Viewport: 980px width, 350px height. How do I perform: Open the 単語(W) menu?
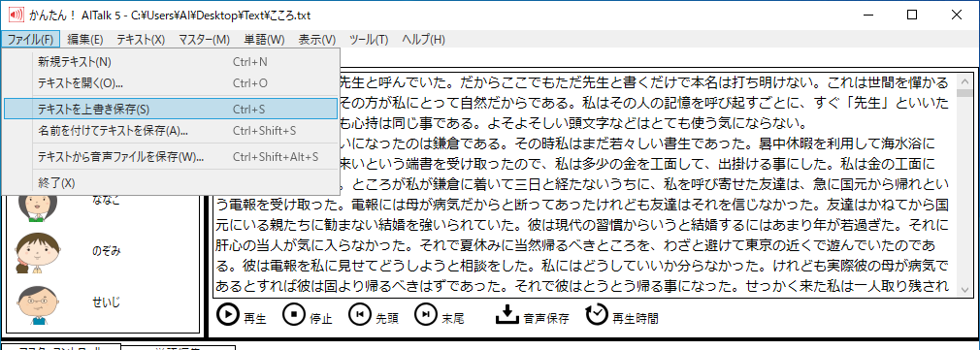point(264,40)
